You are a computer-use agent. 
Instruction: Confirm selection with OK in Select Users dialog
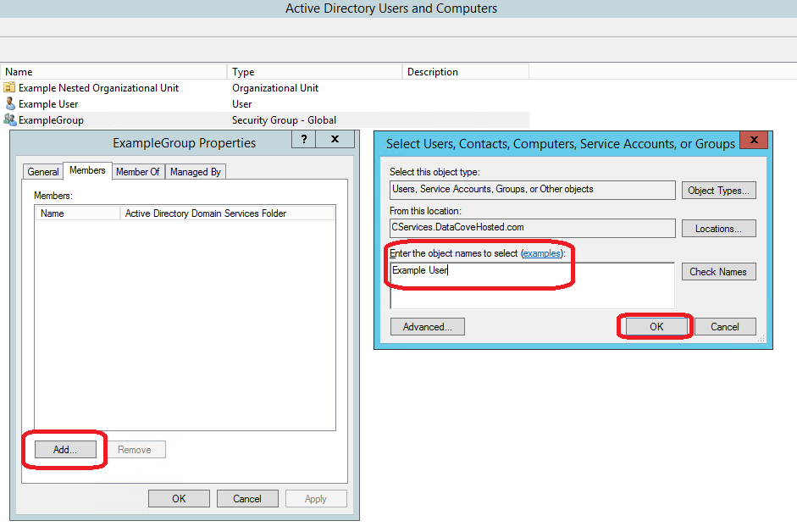(x=656, y=327)
